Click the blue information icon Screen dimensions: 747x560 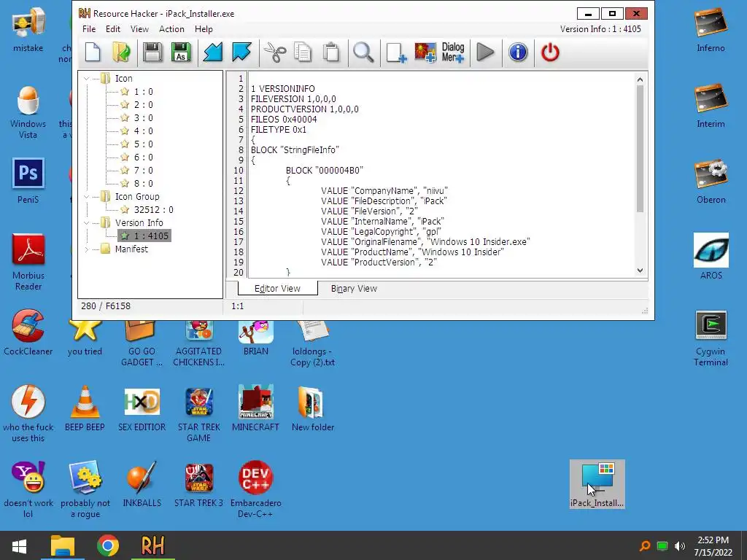[518, 52]
